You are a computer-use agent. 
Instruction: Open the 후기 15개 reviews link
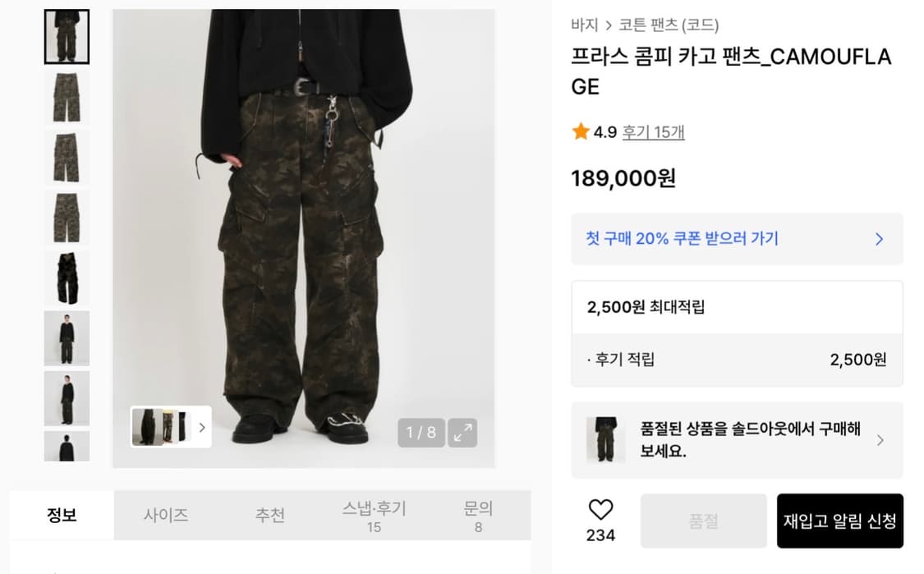point(653,131)
